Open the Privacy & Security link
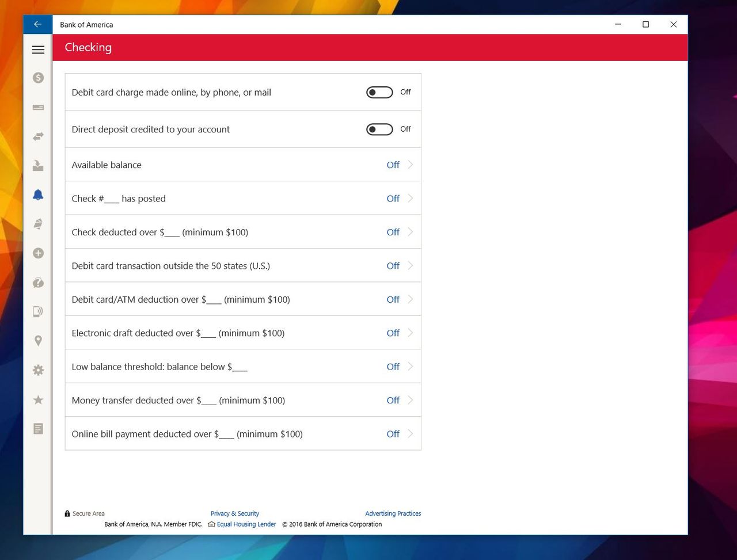737x560 pixels. click(235, 513)
